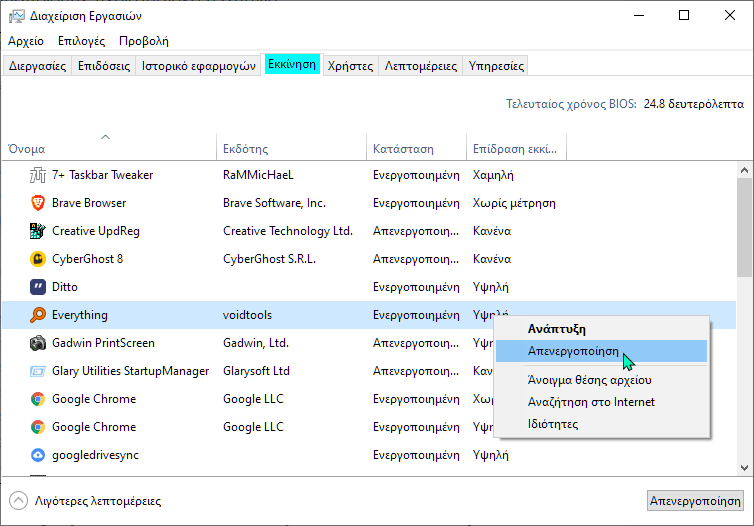Click the Gadwin PrintScreen camera icon
Screen dimensions: 754x526
pyautogui.click(x=38, y=343)
